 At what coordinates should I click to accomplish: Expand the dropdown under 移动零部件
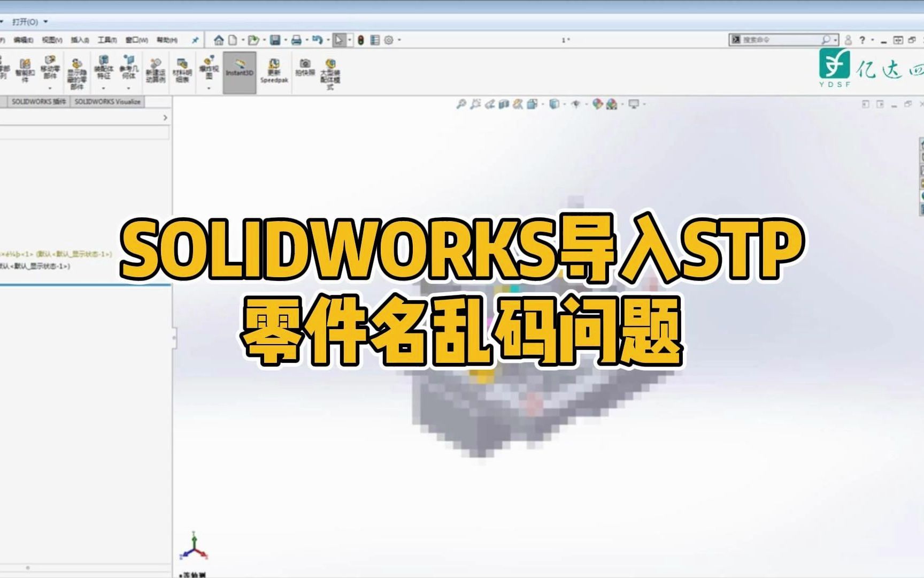tap(50, 88)
